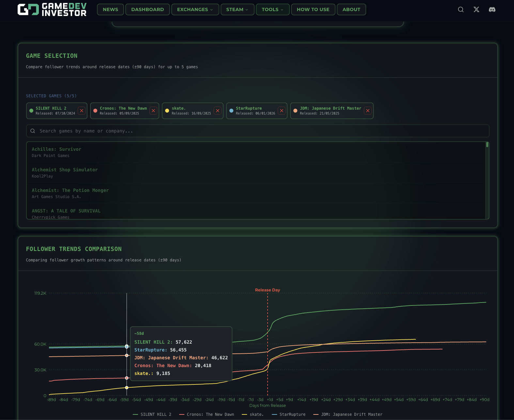
Task: Click the +90d x-axis tick label
Action: click(484, 400)
